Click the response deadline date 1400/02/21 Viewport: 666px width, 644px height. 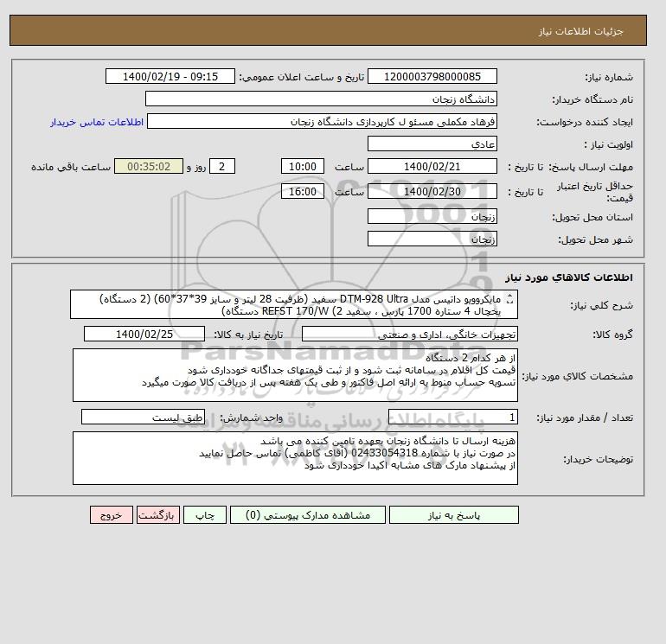pyautogui.click(x=432, y=167)
